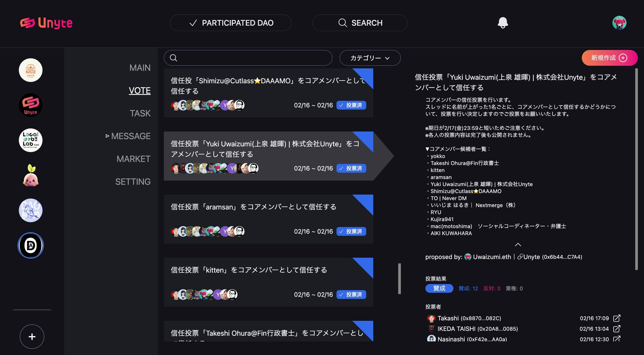
Task: Select the Local Web3 Lab DAO icon
Action: coord(31,140)
